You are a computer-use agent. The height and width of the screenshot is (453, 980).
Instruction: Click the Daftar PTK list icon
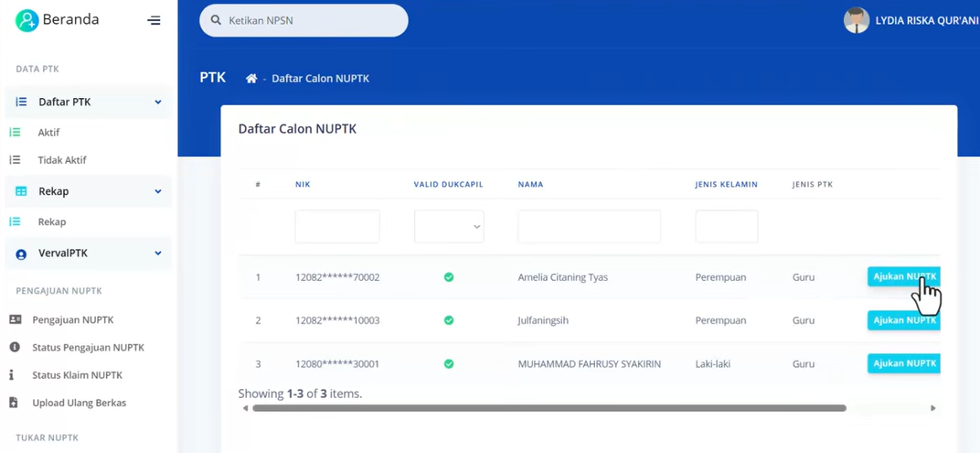[x=21, y=102]
